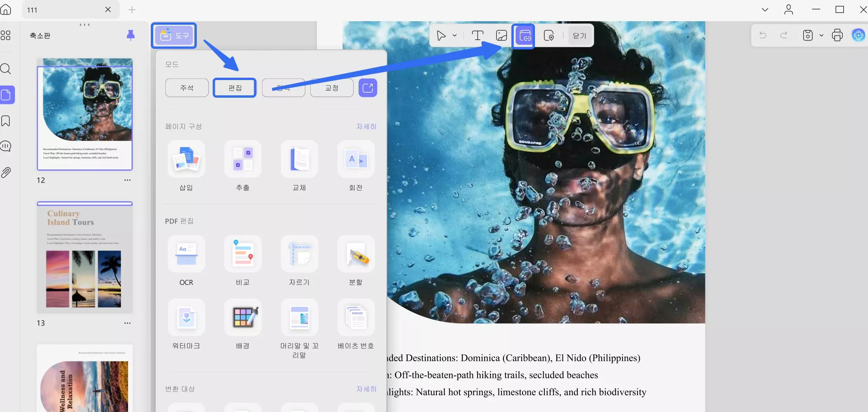
Task: Open the search sidebar icon
Action: (5, 69)
